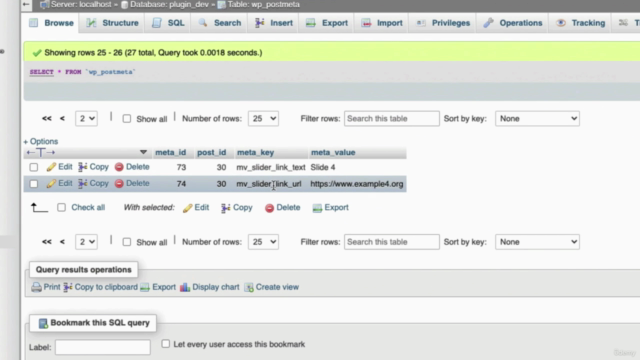Edit the row with meta_id 73
Viewport: 640px width, 360px height.
60,167
